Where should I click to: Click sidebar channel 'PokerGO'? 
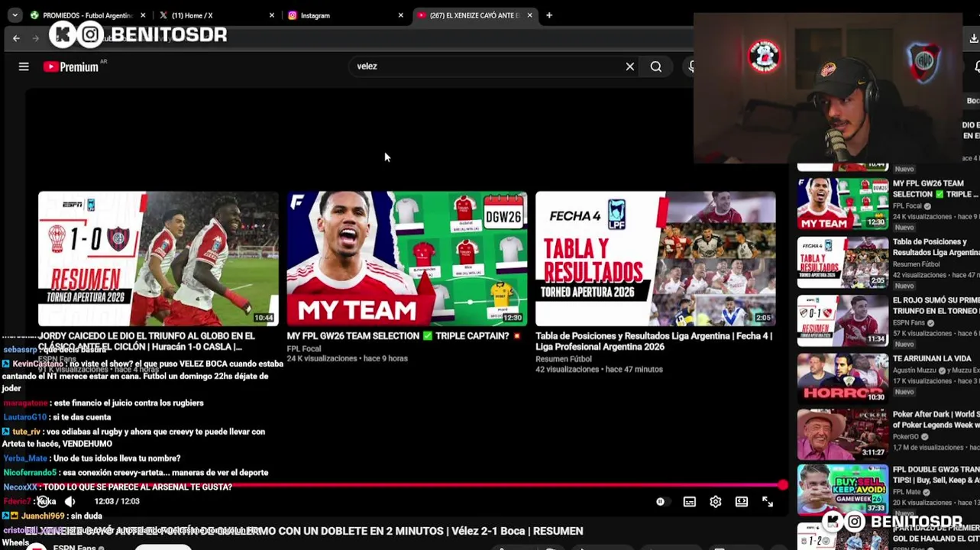click(x=906, y=437)
